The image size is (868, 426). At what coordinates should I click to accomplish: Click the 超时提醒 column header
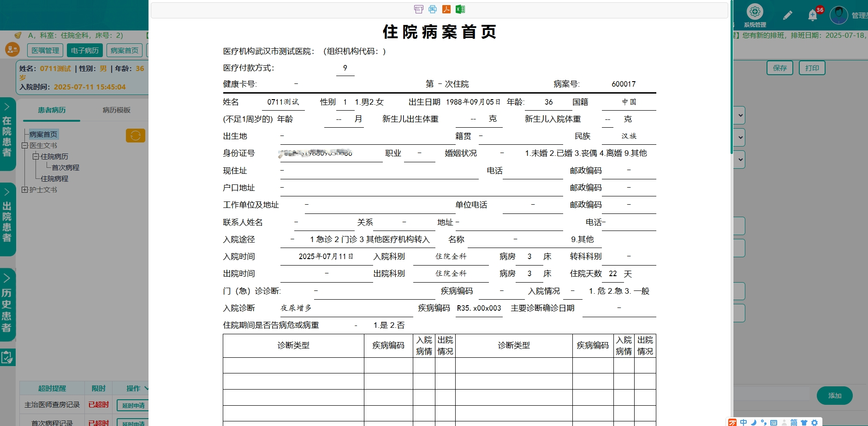pyautogui.click(x=52, y=388)
